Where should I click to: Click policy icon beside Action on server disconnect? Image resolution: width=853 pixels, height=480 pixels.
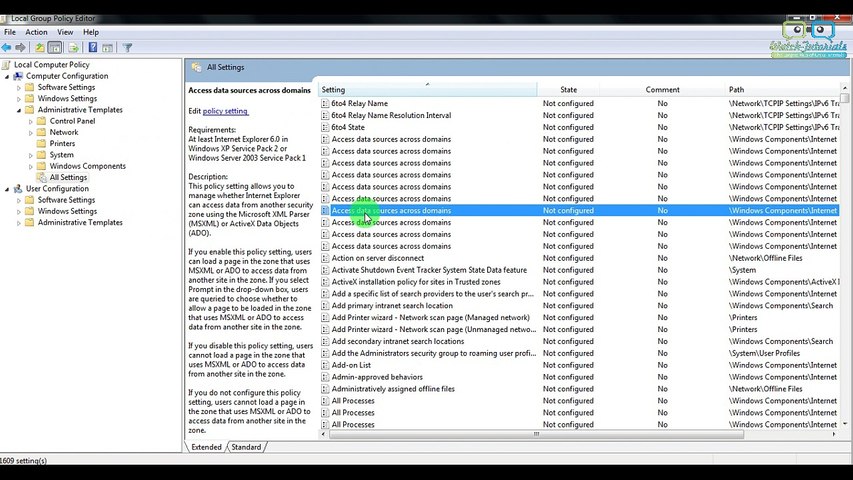[x=325, y=258]
